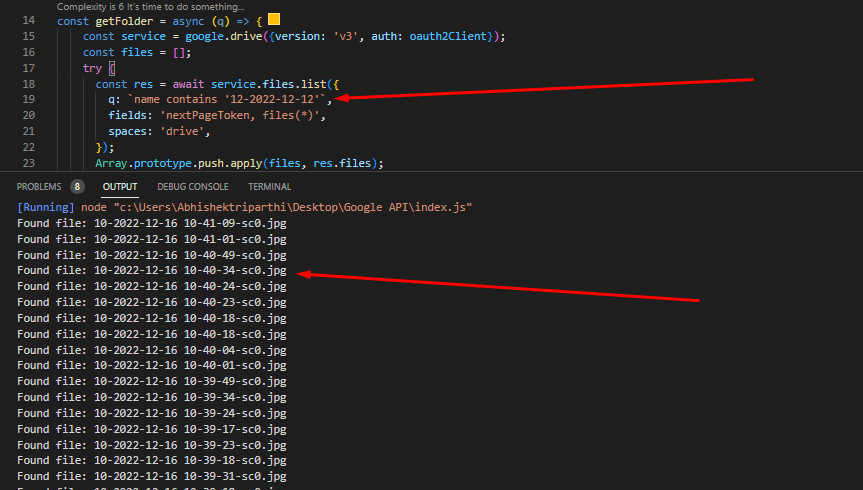Click line number 15 in the gutter
The image size is (863, 490).
[29, 36]
